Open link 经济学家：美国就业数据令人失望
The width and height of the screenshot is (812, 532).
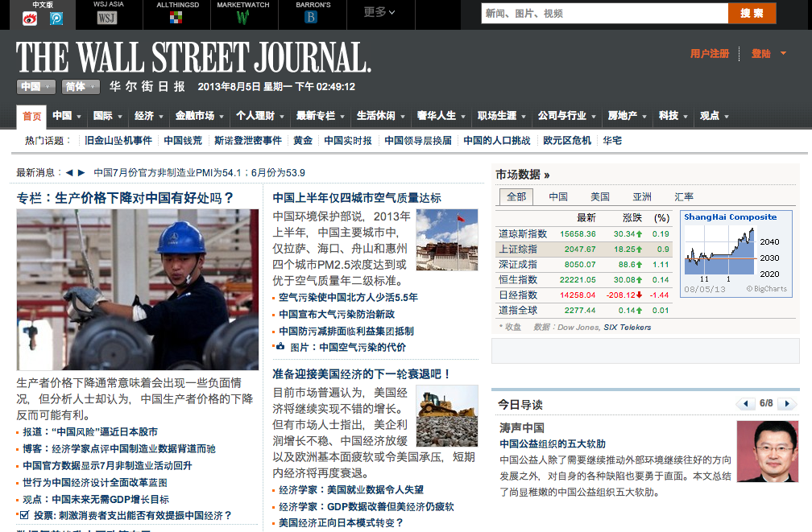[x=351, y=489]
